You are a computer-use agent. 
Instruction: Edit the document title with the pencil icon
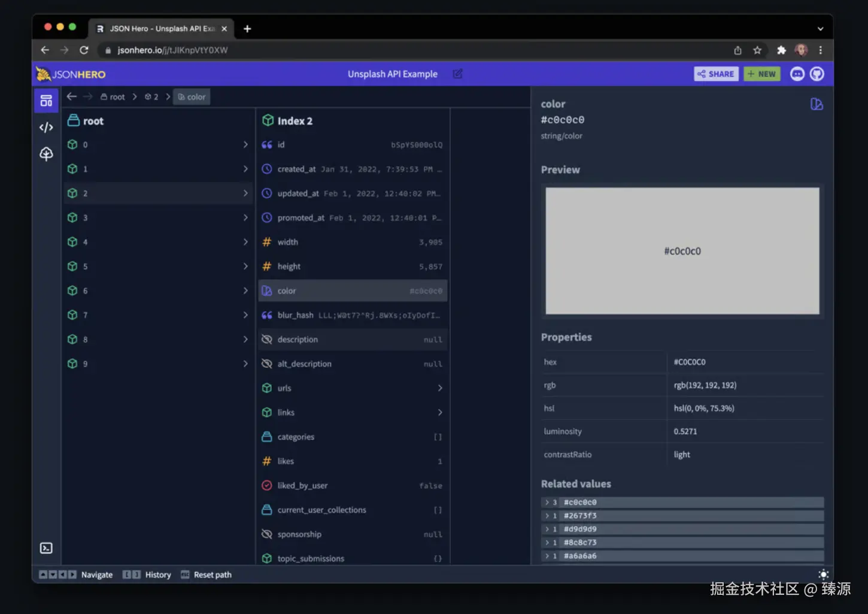458,74
